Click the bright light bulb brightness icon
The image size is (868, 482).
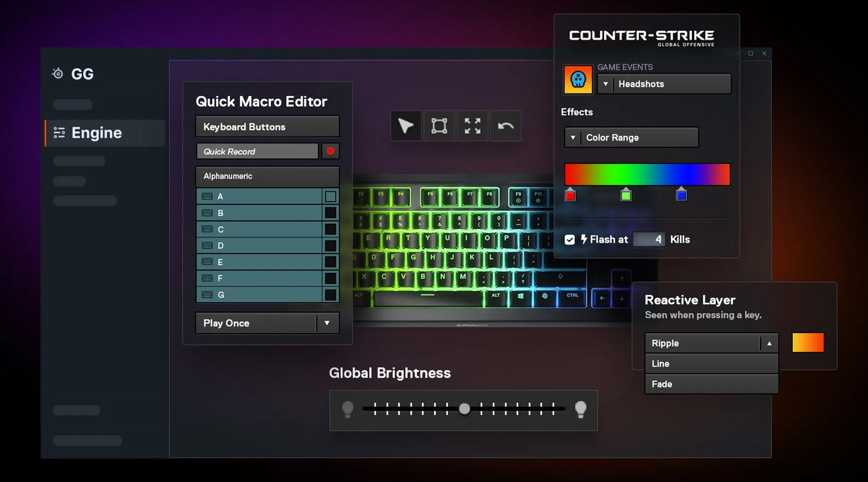[x=580, y=409]
